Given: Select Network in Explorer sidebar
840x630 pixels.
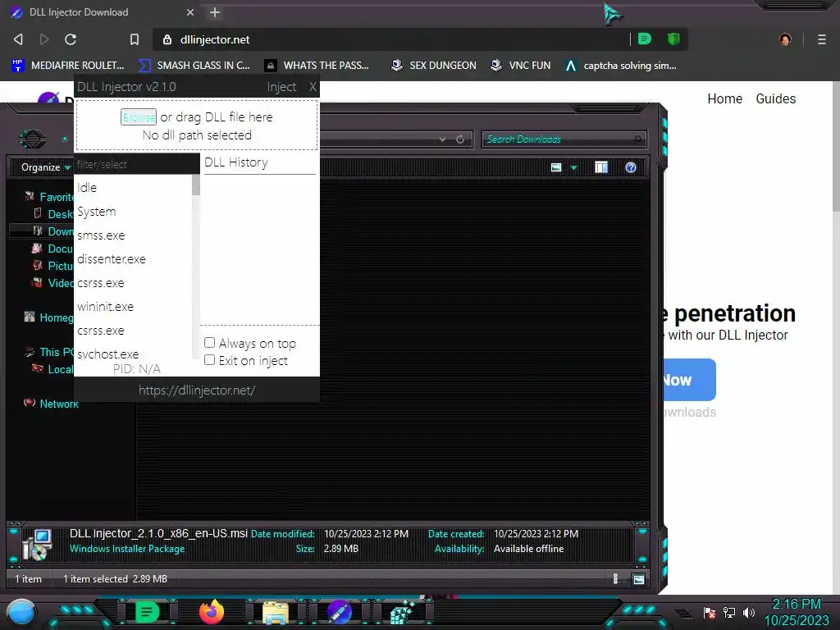Looking at the screenshot, I should pos(52,404).
